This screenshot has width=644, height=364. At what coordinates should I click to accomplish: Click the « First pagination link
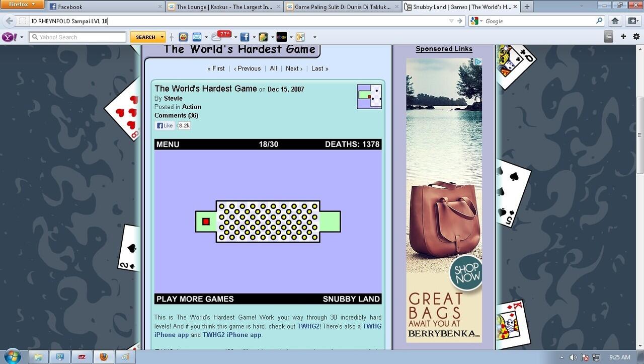216,68
